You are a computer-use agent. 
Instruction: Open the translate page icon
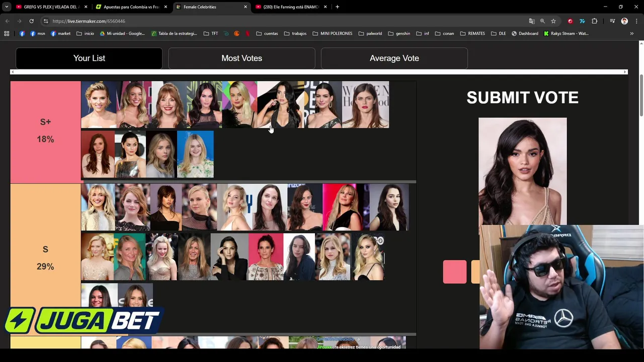click(x=532, y=21)
